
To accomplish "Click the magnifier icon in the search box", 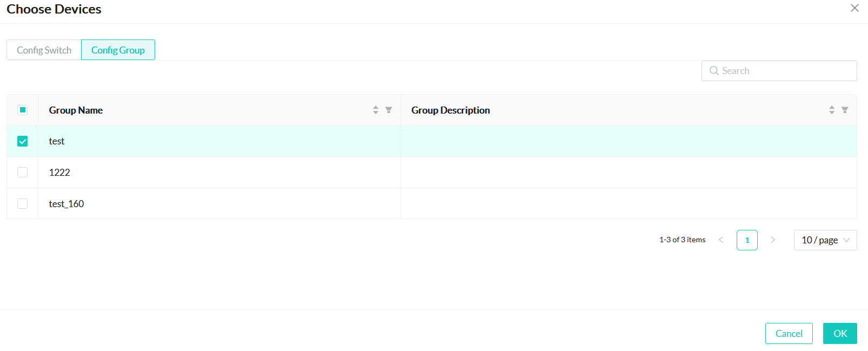I will pyautogui.click(x=714, y=71).
